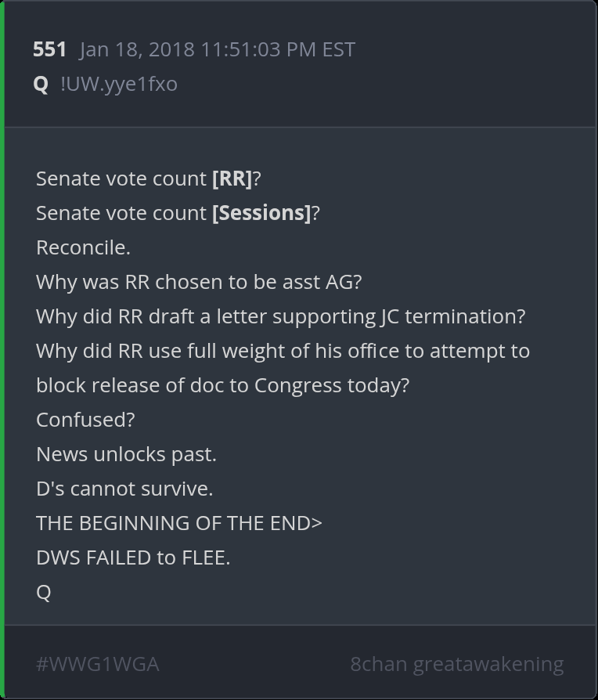Image resolution: width=598 pixels, height=700 pixels.
Task: Click the 'block release of doc to Congress' line
Action: tap(222, 385)
